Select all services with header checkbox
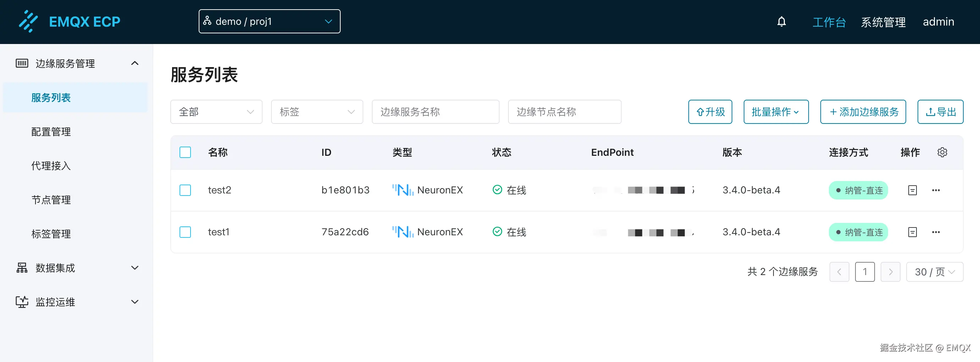The height and width of the screenshot is (362, 980). [x=185, y=152]
